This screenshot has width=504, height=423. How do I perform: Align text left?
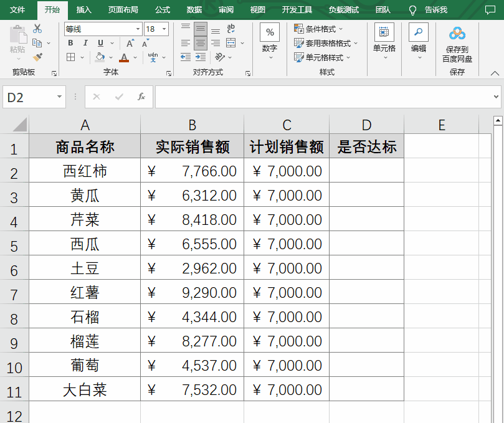pyautogui.click(x=186, y=43)
